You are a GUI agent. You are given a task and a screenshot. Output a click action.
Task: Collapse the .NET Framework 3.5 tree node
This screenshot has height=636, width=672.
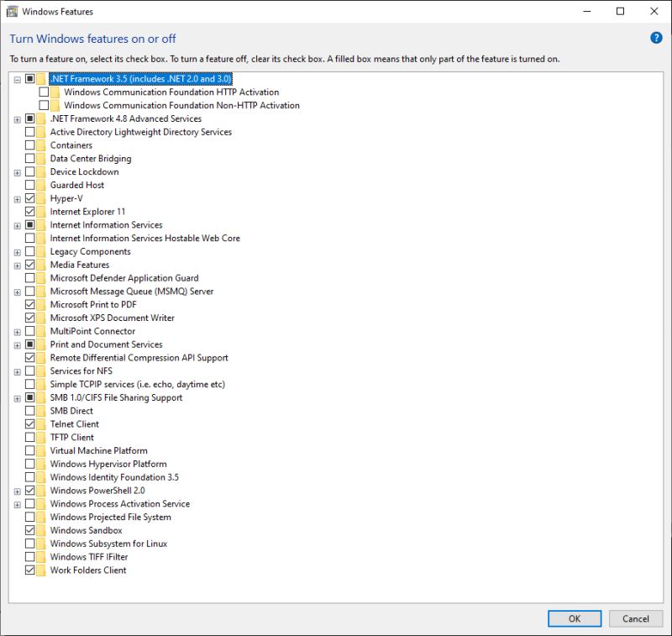pos(18,78)
